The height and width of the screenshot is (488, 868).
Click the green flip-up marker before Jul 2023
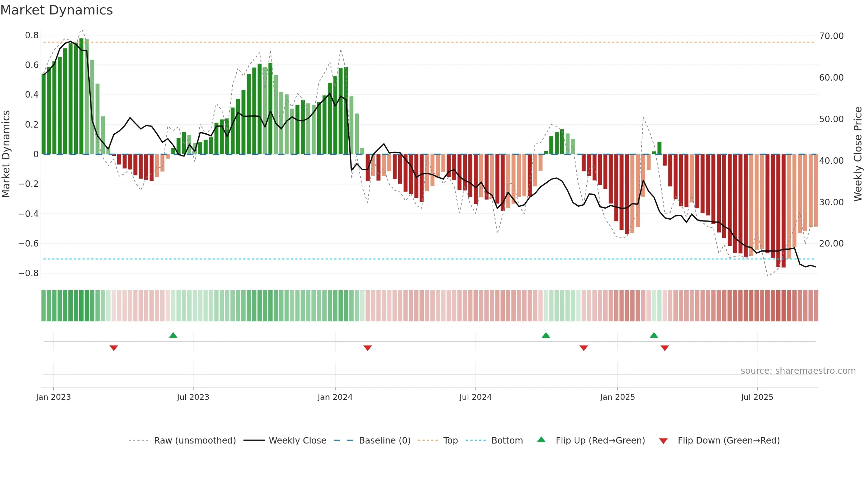pyautogui.click(x=173, y=335)
